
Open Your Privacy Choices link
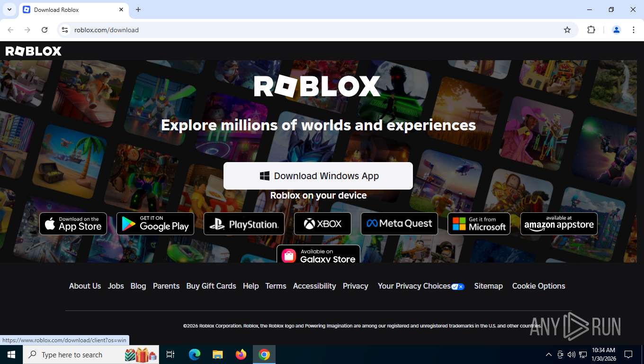(420, 286)
